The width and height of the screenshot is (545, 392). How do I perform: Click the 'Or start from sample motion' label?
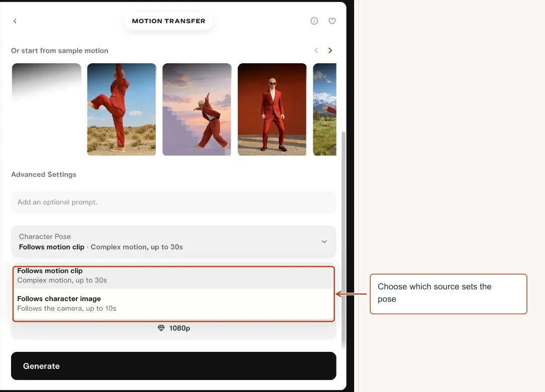tap(59, 51)
